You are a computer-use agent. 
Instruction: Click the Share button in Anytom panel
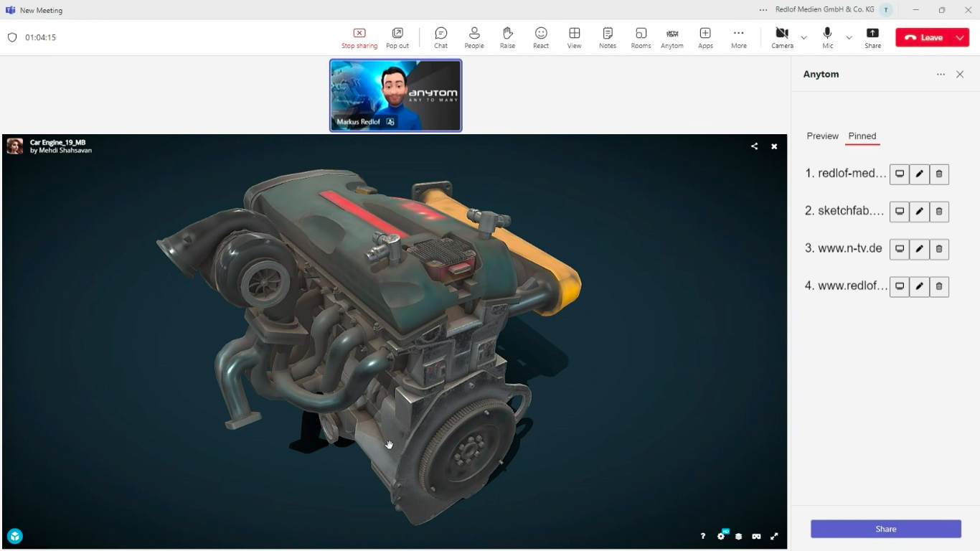(886, 529)
